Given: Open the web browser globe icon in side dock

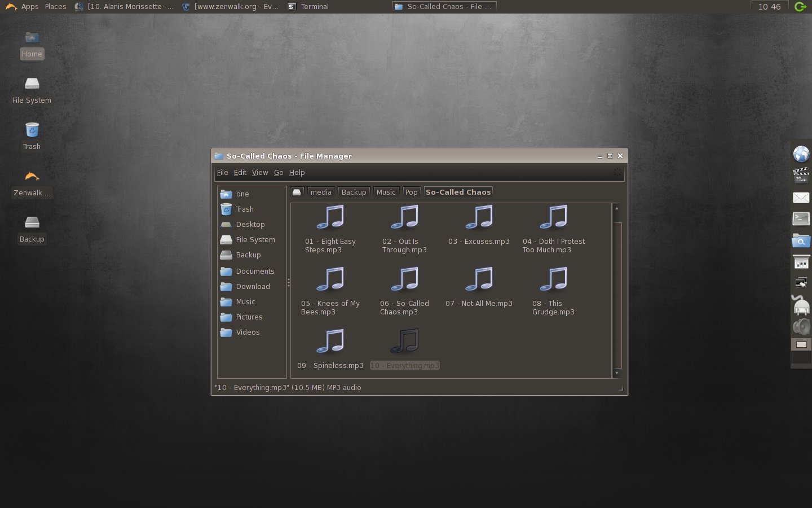Looking at the screenshot, I should click(x=801, y=154).
